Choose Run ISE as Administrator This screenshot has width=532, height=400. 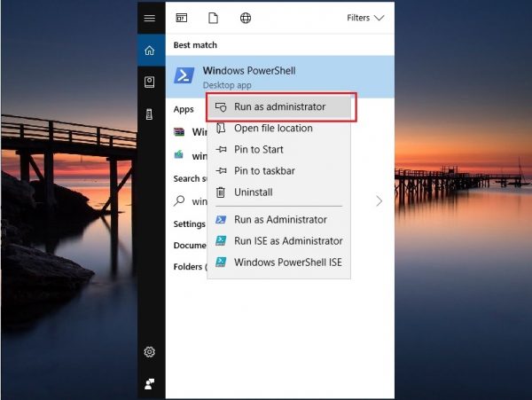pyautogui.click(x=279, y=241)
